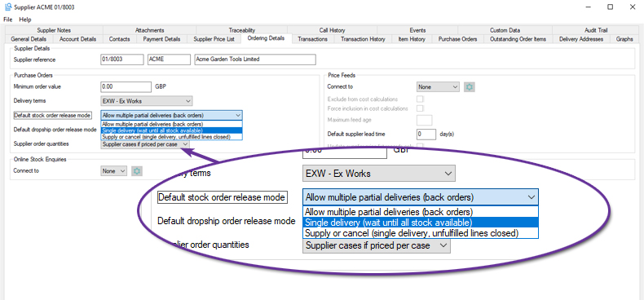Open Online Stock Enquiries settings gear
The image size is (644, 300).
pos(137,171)
